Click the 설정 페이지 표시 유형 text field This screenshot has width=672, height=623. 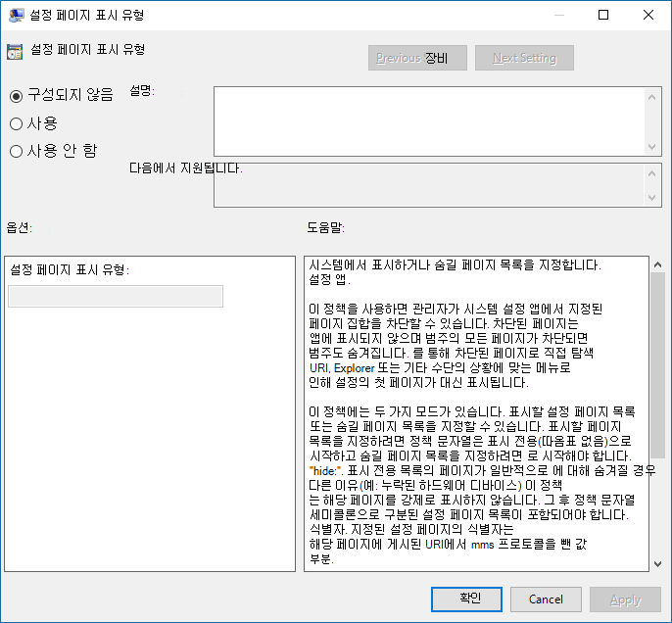click(116, 296)
